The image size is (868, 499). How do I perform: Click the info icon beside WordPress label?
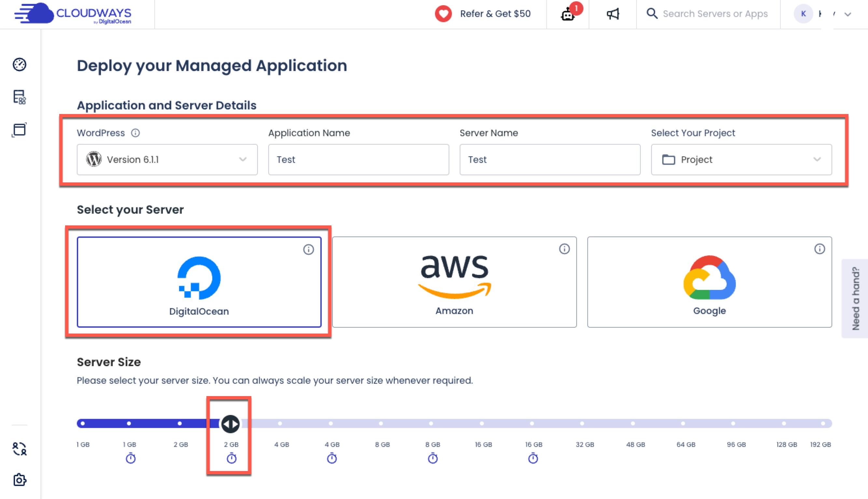tap(136, 133)
